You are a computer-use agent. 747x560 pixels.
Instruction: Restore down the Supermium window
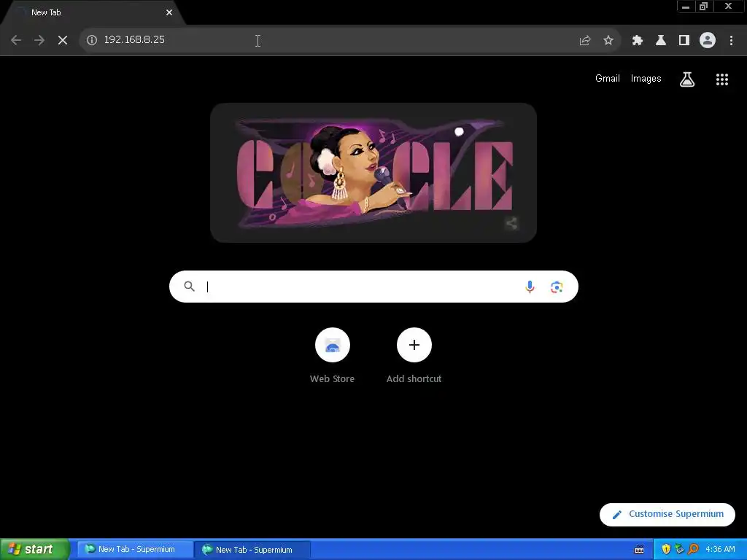coord(704,7)
